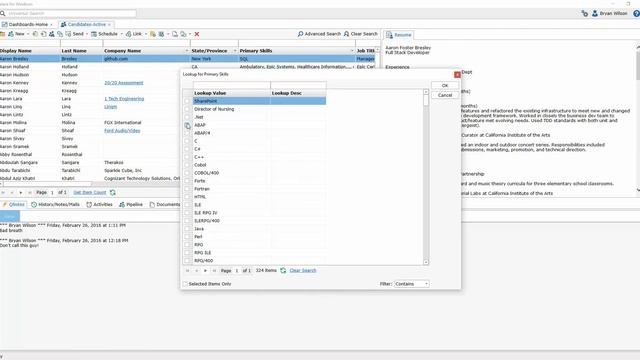This screenshot has width=640, height=360.
Task: Open the Send dropdown arrow
Action: [87, 34]
